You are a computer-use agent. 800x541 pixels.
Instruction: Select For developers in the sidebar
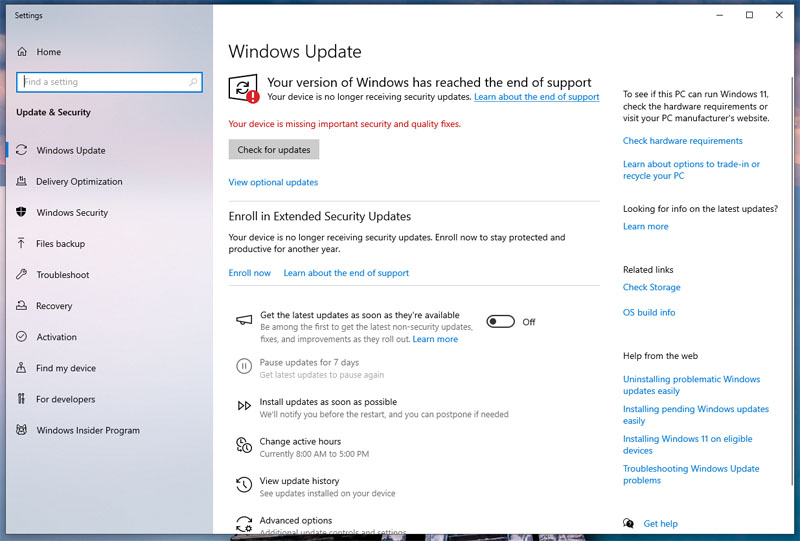point(65,399)
